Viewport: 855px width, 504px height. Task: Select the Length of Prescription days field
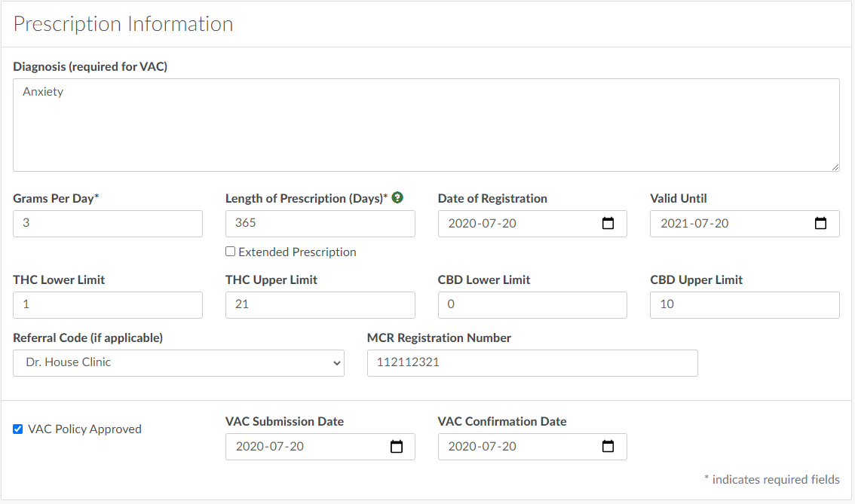click(x=320, y=224)
